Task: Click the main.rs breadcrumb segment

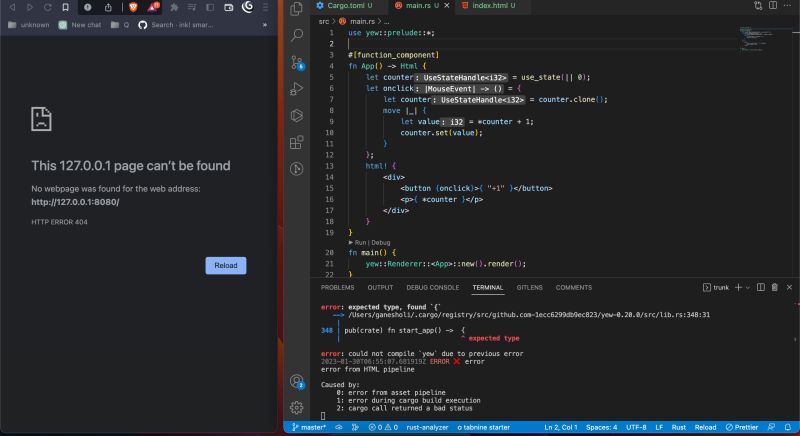Action: point(357,21)
